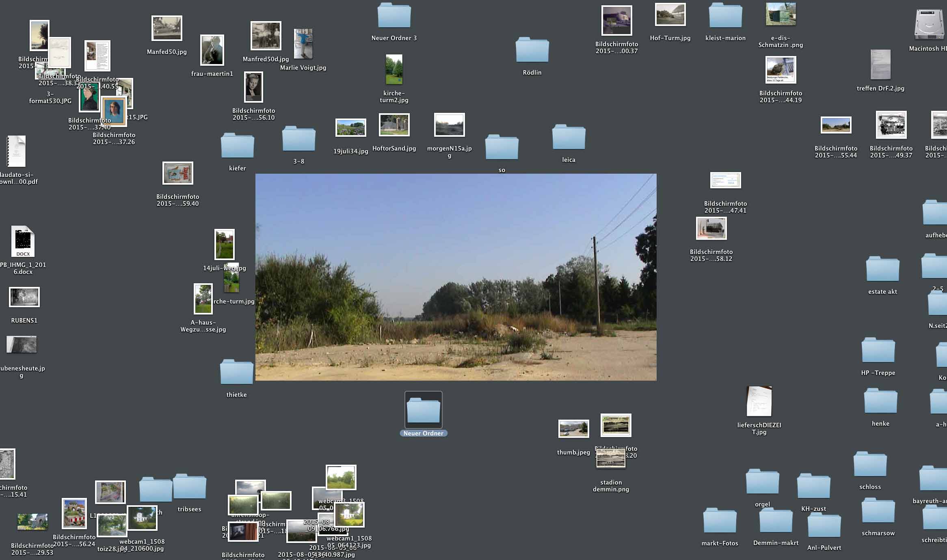Image resolution: width=947 pixels, height=560 pixels.
Task: Select the PB_IHMG_1_2016.docx document icon
Action: [x=23, y=242]
